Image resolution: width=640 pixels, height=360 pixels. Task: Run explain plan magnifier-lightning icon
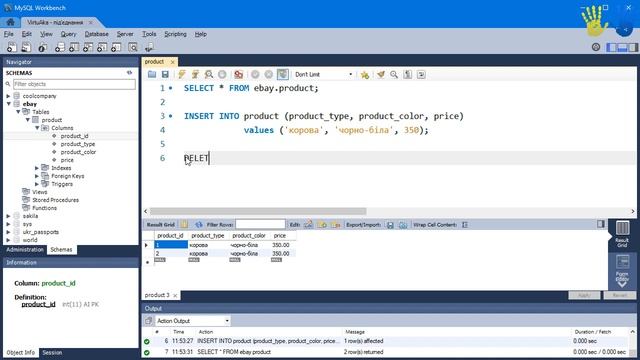pos(209,74)
